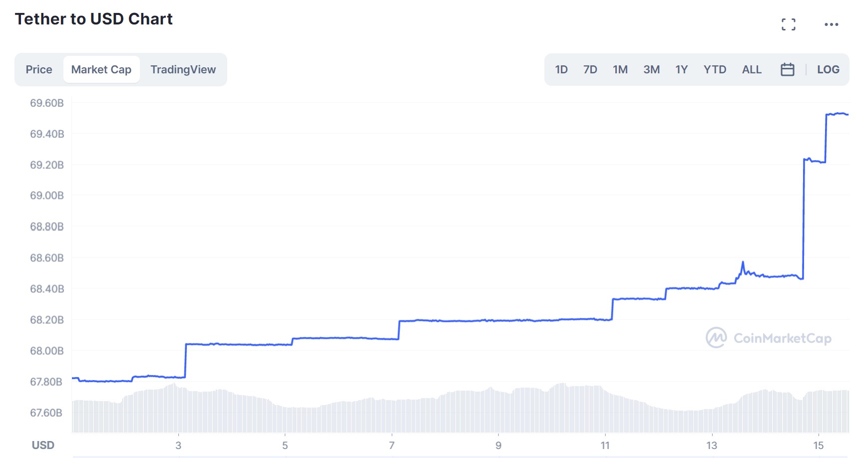Toggle LOG scale on the chart
Image resolution: width=868 pixels, height=458 pixels.
point(828,69)
